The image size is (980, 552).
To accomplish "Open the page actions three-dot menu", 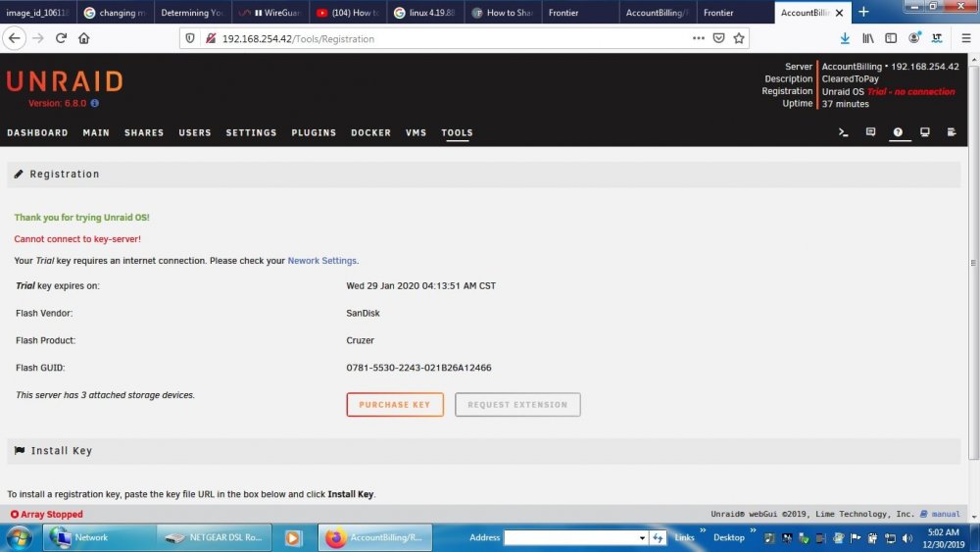I will tap(699, 38).
